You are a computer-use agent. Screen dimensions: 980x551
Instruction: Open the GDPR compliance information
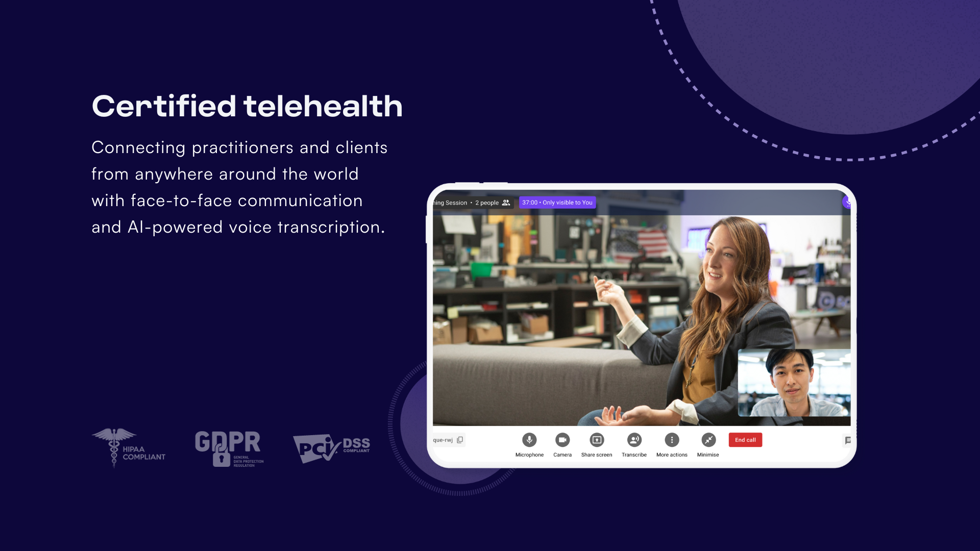(230, 447)
